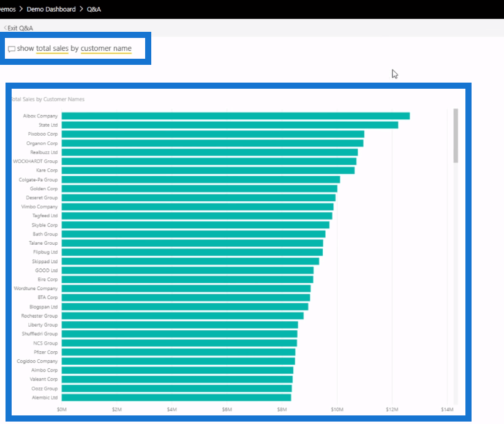Click the WOCKHARDT Group bar

point(209,162)
